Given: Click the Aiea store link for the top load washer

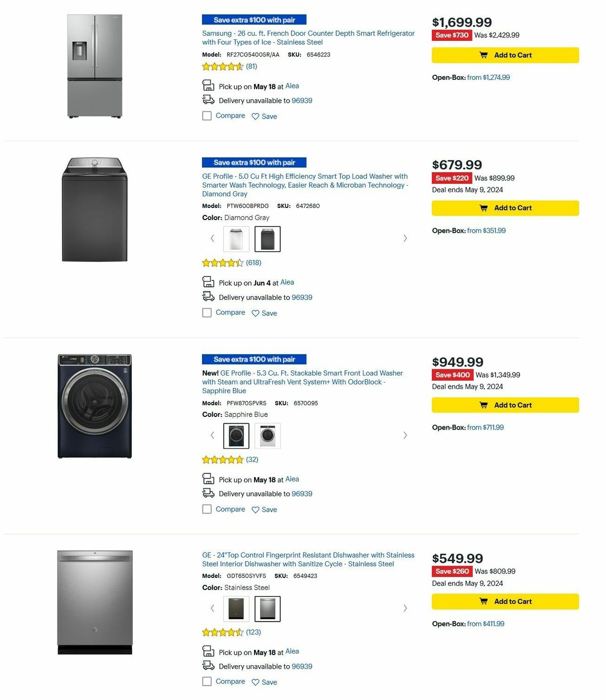Looking at the screenshot, I should click(287, 282).
